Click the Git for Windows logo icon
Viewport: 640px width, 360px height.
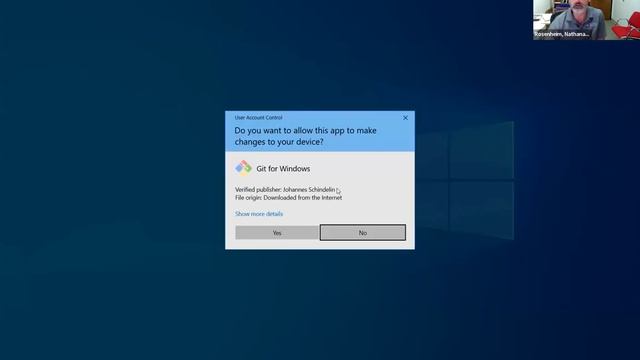click(243, 168)
